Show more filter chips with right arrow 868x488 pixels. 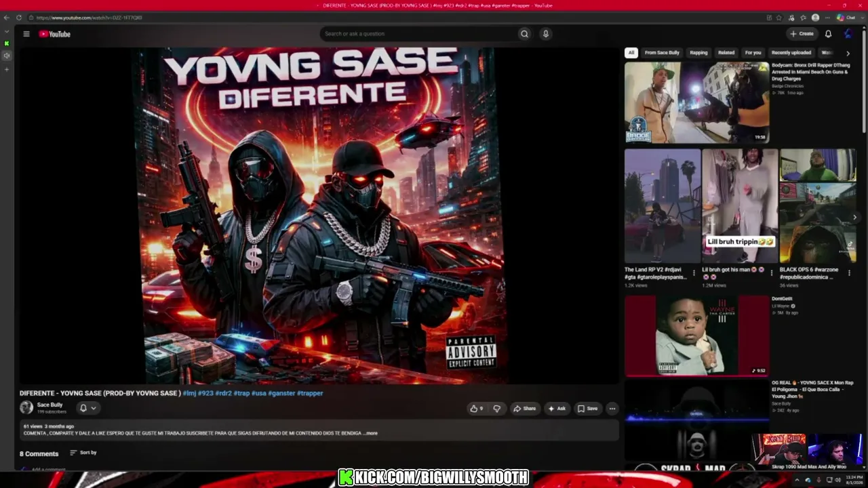847,53
